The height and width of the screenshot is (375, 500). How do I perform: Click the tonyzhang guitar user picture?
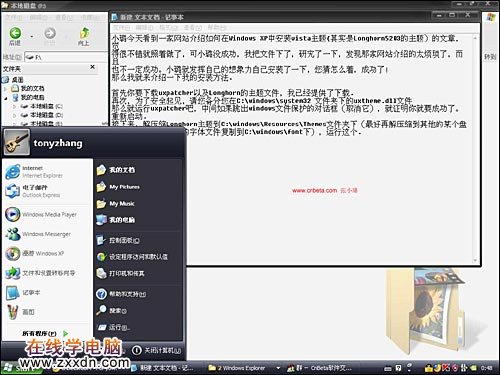[x=17, y=142]
